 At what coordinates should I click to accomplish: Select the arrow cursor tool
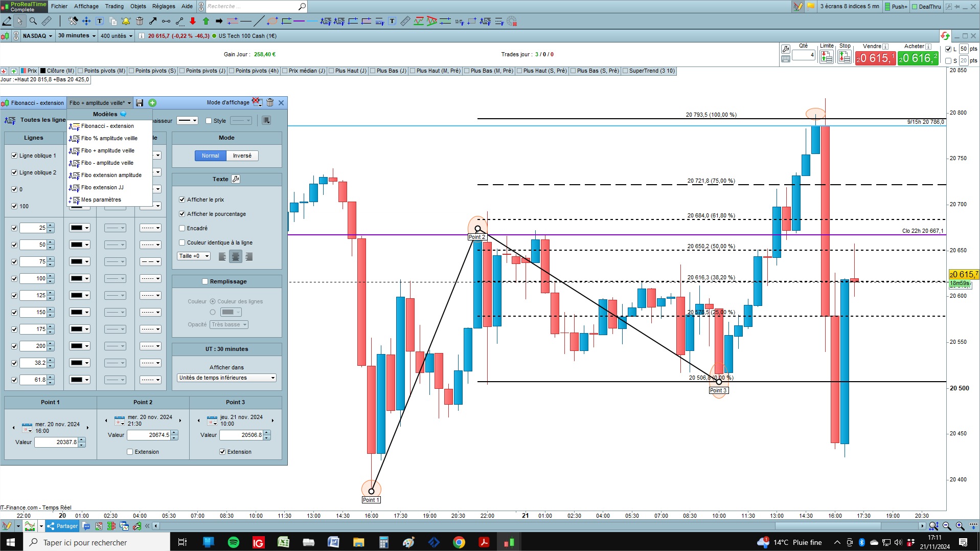coord(19,21)
